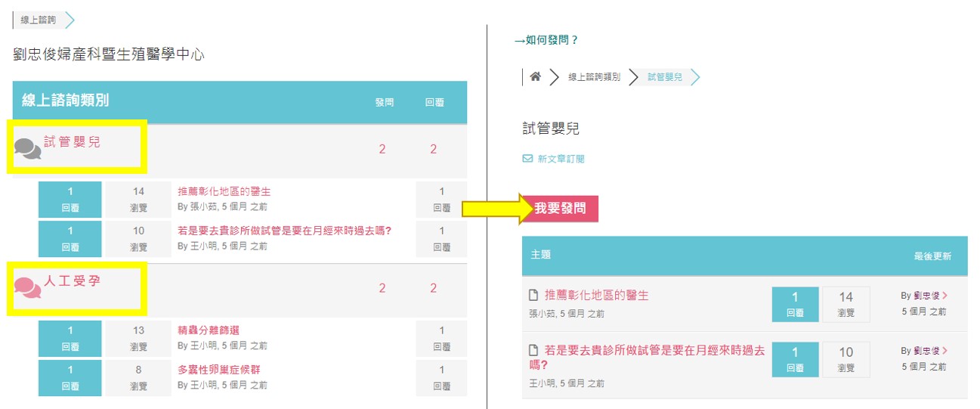Image resolution: width=980 pixels, height=409 pixels.
Task: Select the 線上諮詢 breadcrumb tab at top
Action: click(39, 20)
